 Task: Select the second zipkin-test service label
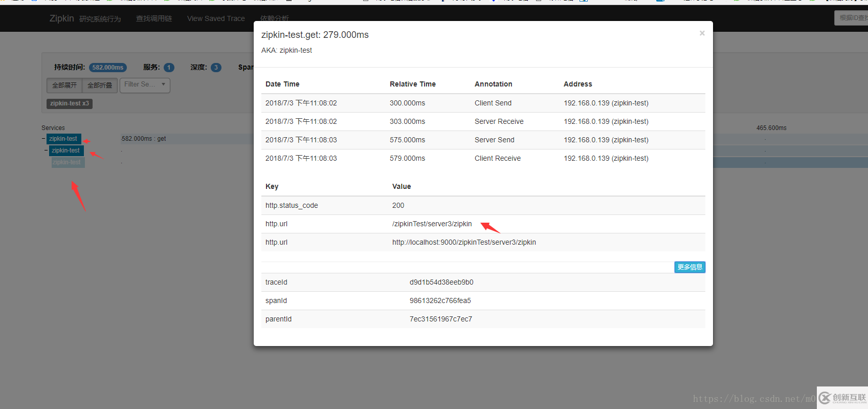pyautogui.click(x=66, y=150)
